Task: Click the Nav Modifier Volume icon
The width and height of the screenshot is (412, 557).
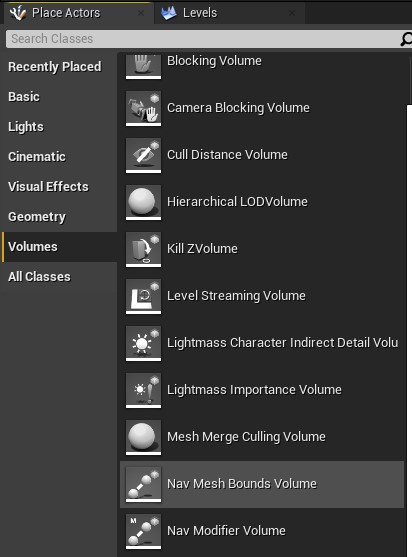Action: click(x=143, y=531)
